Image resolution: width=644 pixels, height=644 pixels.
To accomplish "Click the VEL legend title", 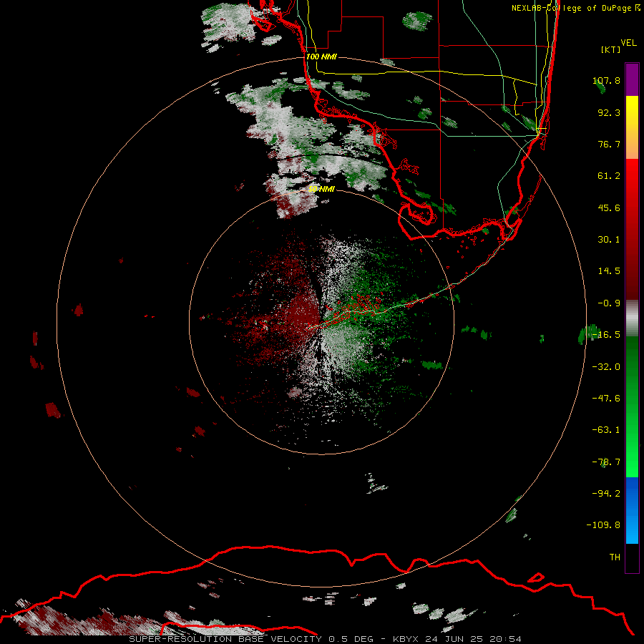I will (628, 43).
